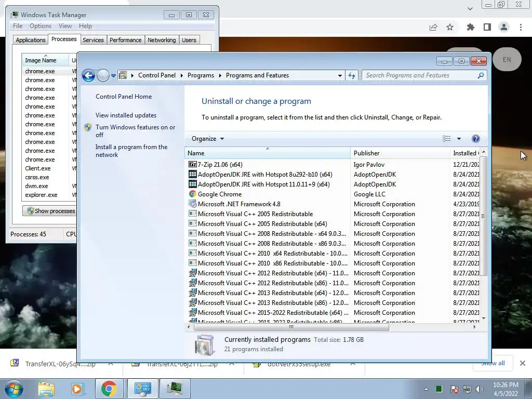532x399 pixels.
Task: Open Turn Windows features on or off
Action: click(136, 131)
